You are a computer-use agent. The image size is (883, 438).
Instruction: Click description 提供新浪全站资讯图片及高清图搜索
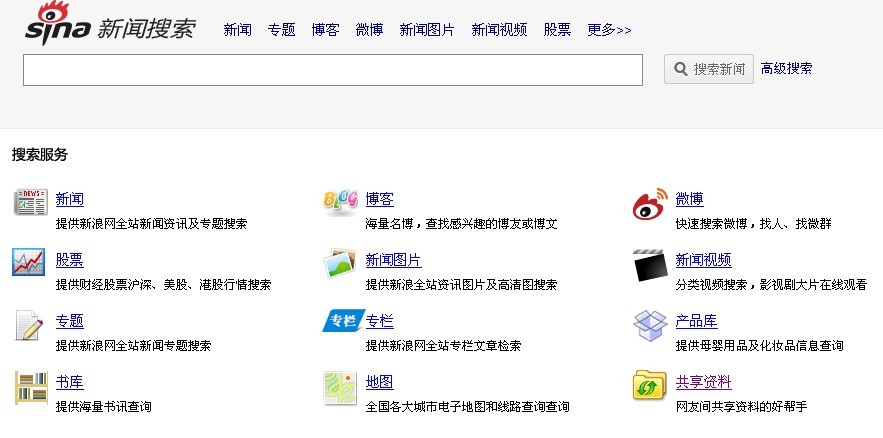point(461,284)
